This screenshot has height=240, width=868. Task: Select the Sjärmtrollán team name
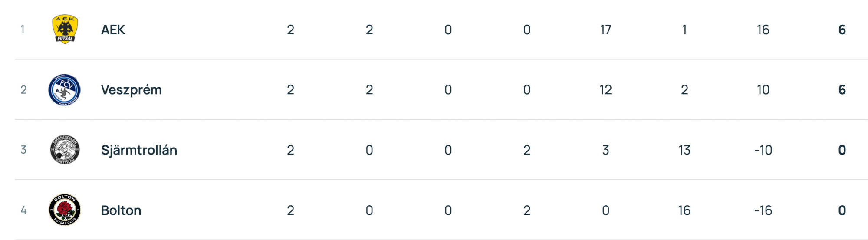[139, 150]
